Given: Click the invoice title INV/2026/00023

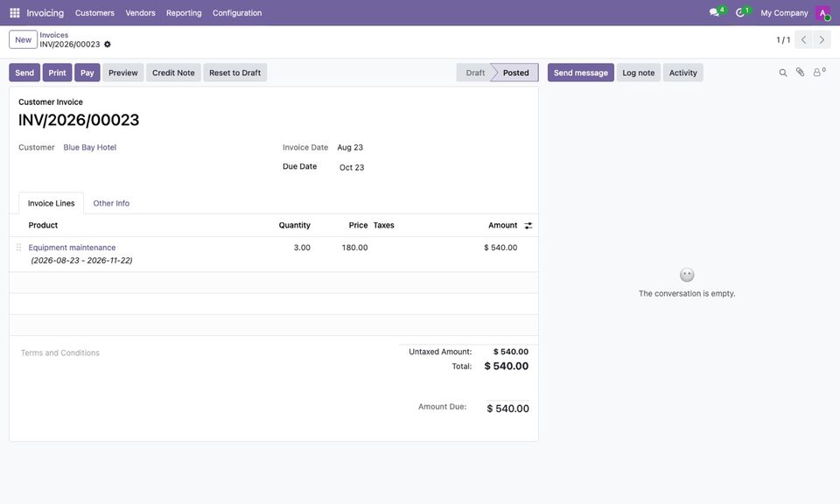Looking at the screenshot, I should (79, 120).
